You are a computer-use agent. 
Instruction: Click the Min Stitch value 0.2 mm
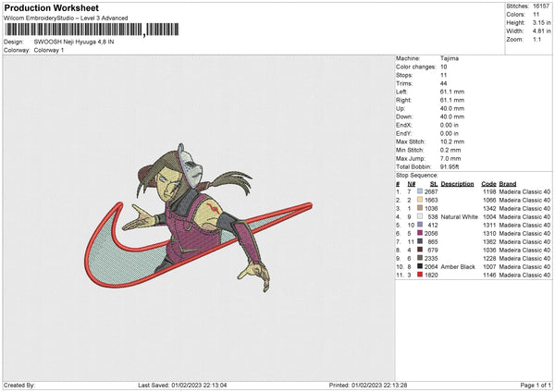[450, 150]
